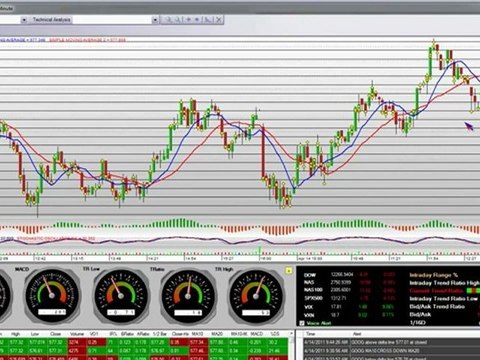The height and width of the screenshot is (360, 480).
Task: Click the small yellow button beside TR High gauge
Action: 289,271
